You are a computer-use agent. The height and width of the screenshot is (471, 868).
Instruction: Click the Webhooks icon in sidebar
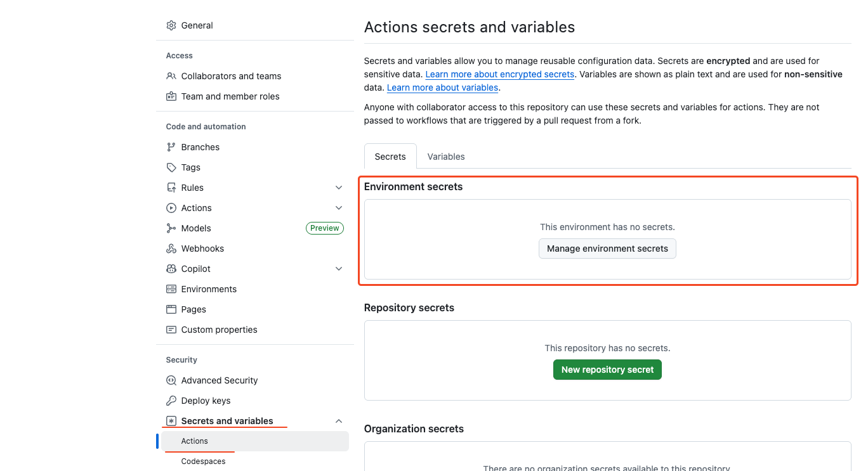171,248
